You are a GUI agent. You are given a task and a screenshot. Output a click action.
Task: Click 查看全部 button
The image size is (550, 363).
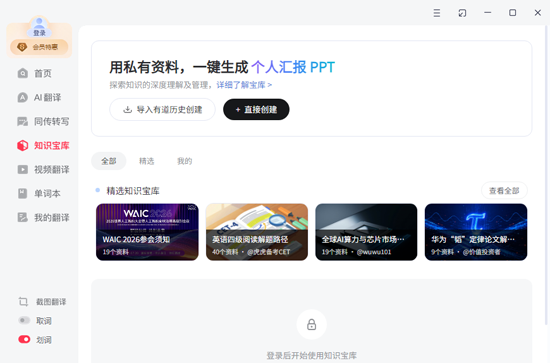click(504, 191)
